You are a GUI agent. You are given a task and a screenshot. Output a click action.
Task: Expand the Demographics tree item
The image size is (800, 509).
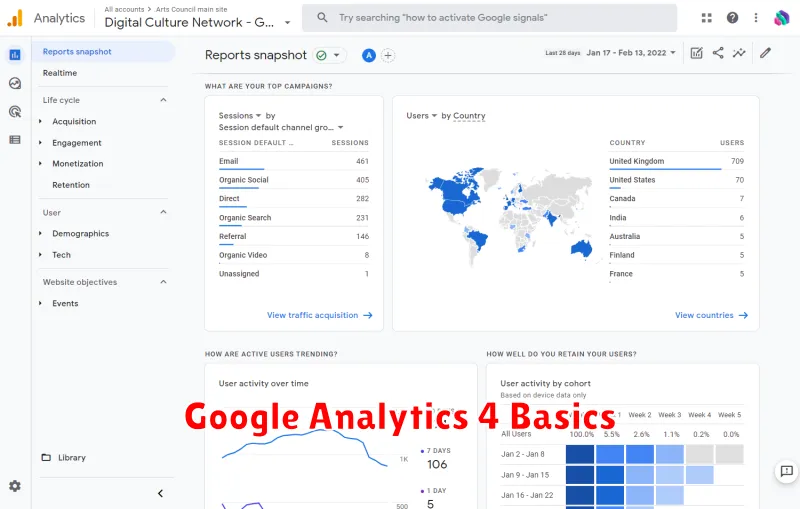pyautogui.click(x=40, y=234)
